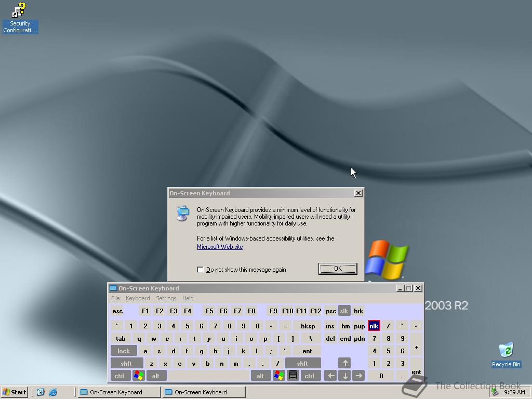Click the letter g key
Viewport: 532px width, 399px height.
point(201,351)
